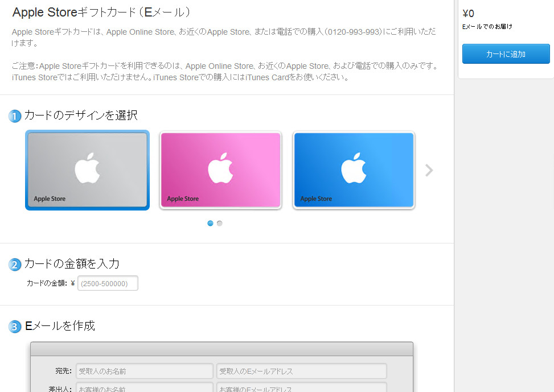Click the 宛先: label

pyautogui.click(x=64, y=371)
